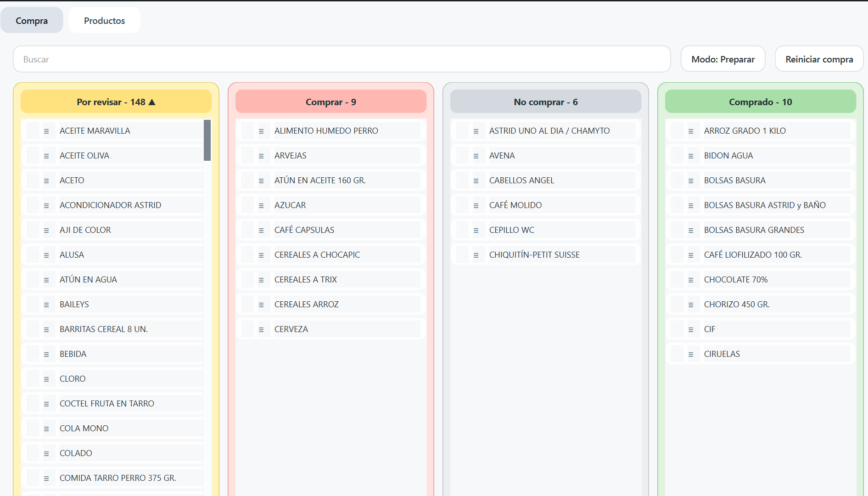Toggle checkbox for CABELLOS ANGEL
The height and width of the screenshot is (496, 868).
[x=463, y=180]
